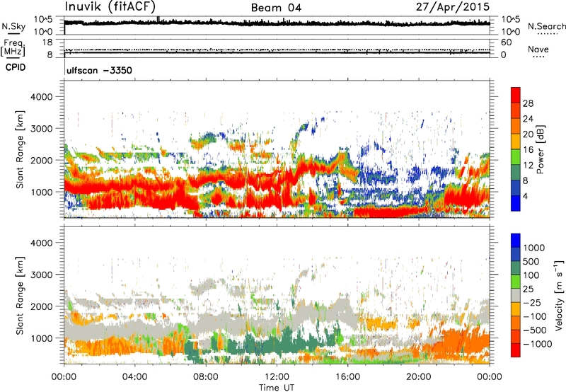
Task: Click velocity panel 'Slant Range [km]' label
Action: pyautogui.click(x=20, y=296)
